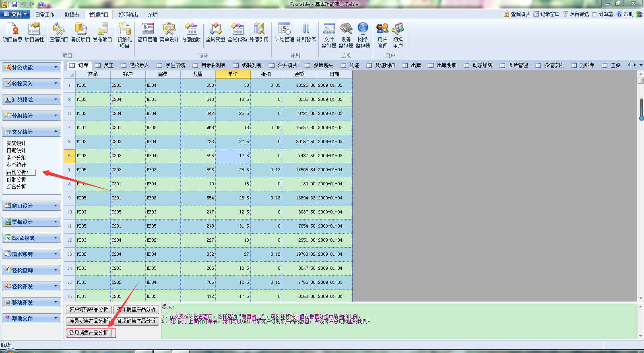Open the table tabs overflow dropdown arrow
Screen dimensions: 644x353
click(x=641, y=65)
